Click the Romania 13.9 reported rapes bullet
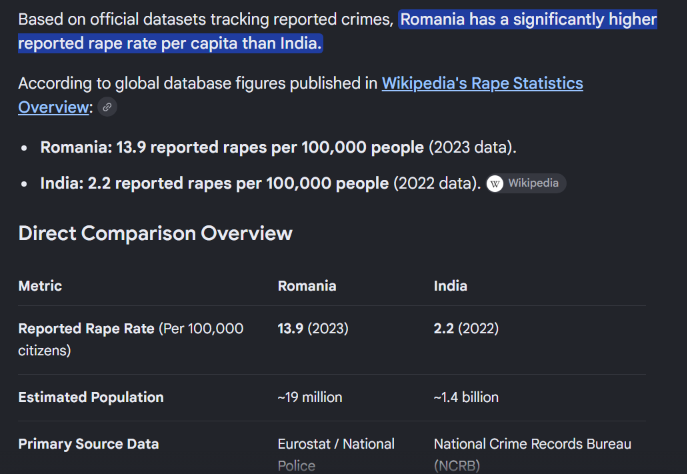Image resolution: width=687 pixels, height=474 pixels. (278, 148)
